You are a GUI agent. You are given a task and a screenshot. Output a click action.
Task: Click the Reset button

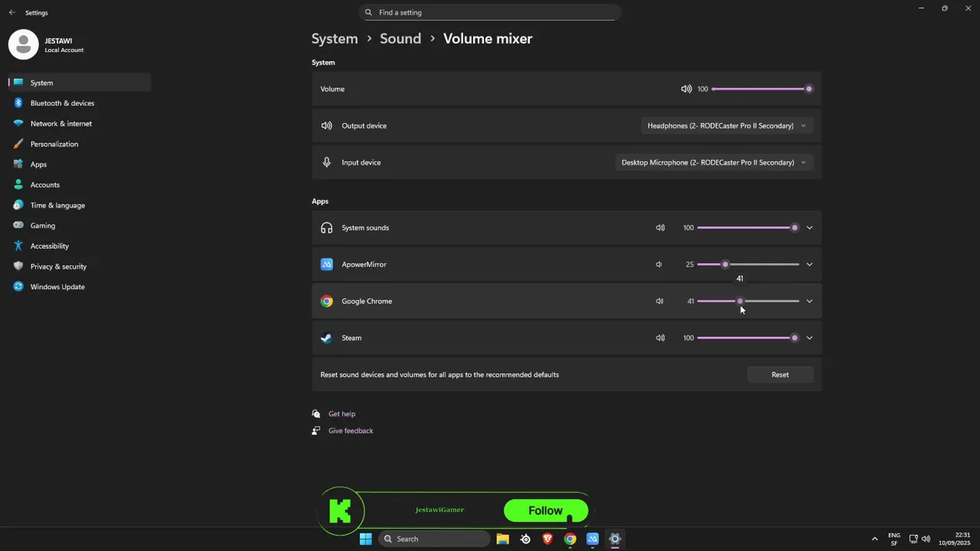(780, 374)
